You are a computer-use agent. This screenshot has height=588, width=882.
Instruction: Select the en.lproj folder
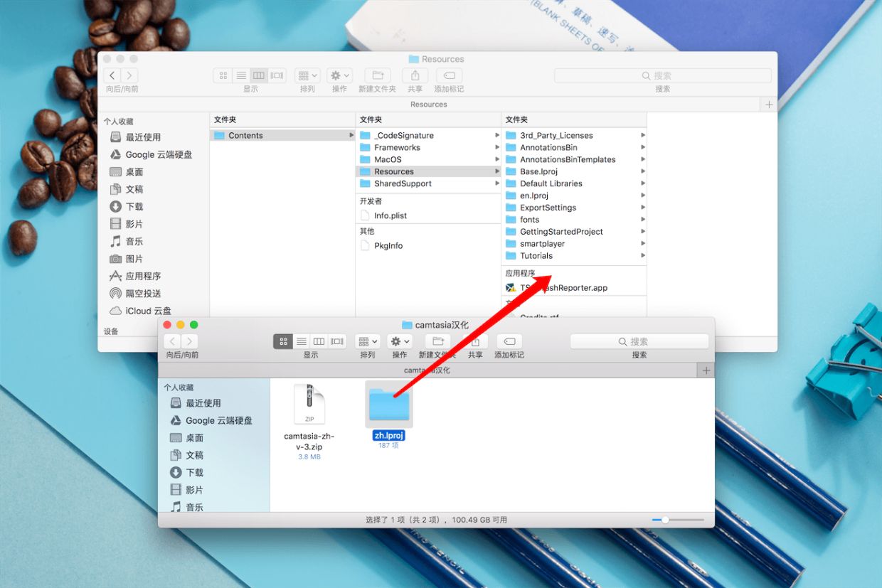pyautogui.click(x=574, y=196)
